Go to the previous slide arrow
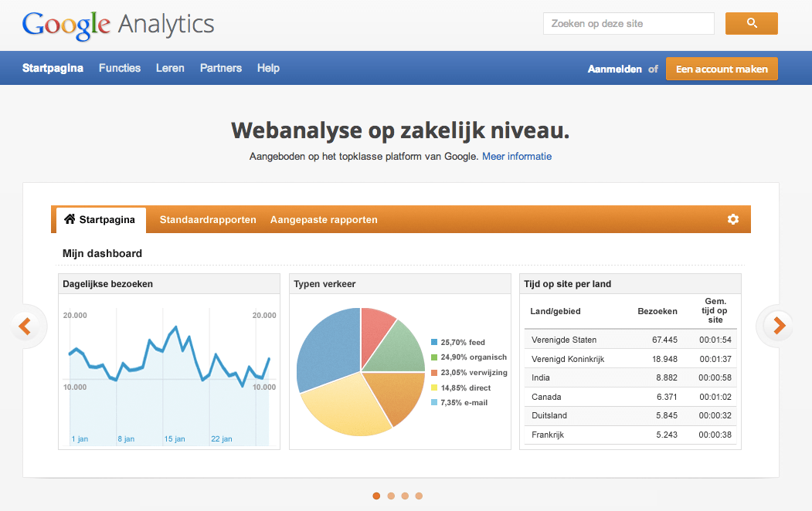This screenshot has height=511, width=812. coord(25,326)
